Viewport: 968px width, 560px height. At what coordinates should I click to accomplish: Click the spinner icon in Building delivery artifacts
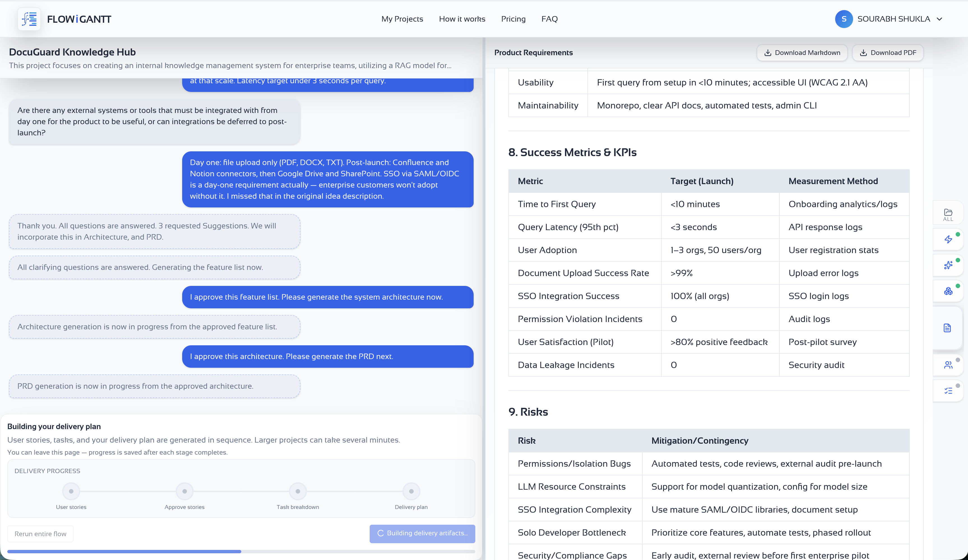[380, 533]
